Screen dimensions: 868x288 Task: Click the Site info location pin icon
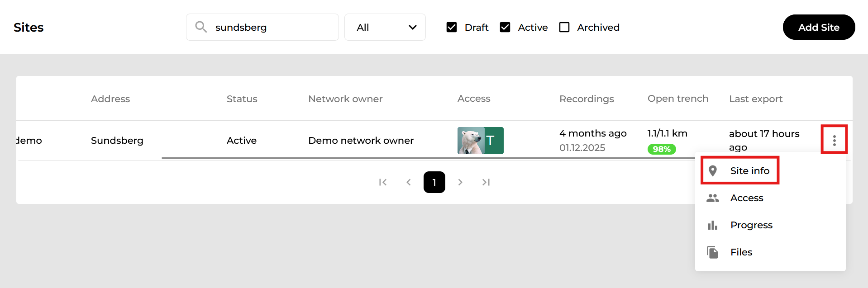click(713, 171)
